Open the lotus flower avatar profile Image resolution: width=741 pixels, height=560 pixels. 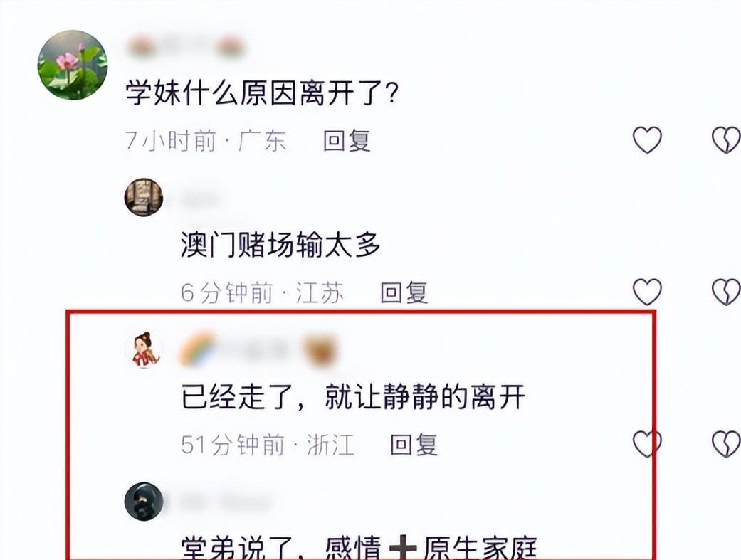coord(73,65)
